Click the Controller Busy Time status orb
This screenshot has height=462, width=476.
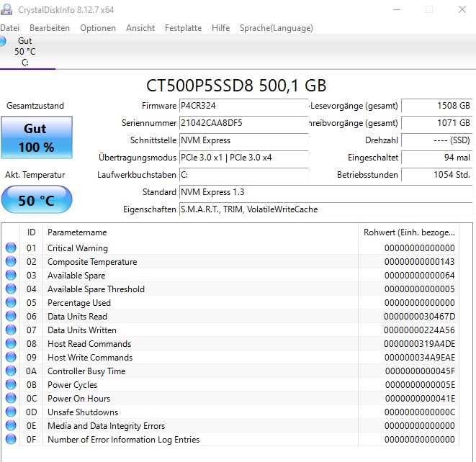point(11,371)
